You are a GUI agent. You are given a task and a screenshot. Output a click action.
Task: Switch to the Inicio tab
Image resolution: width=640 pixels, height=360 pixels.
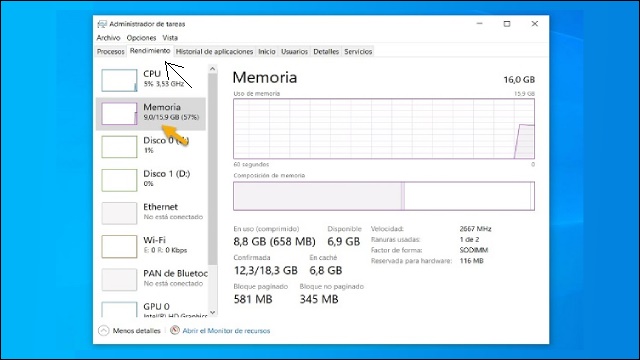(267, 51)
